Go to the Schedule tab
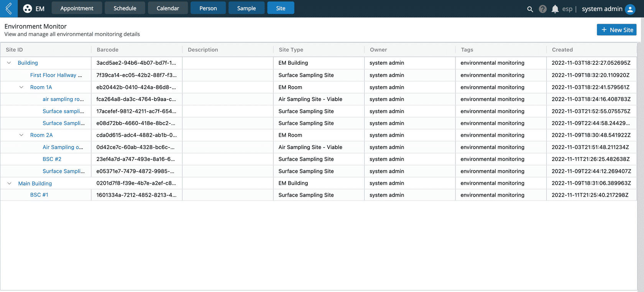 (125, 8)
